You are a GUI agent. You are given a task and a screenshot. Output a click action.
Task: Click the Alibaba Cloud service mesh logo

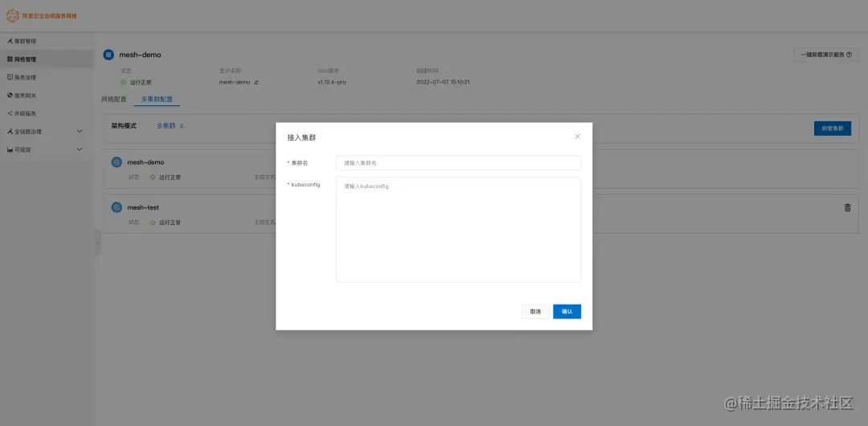click(12, 15)
